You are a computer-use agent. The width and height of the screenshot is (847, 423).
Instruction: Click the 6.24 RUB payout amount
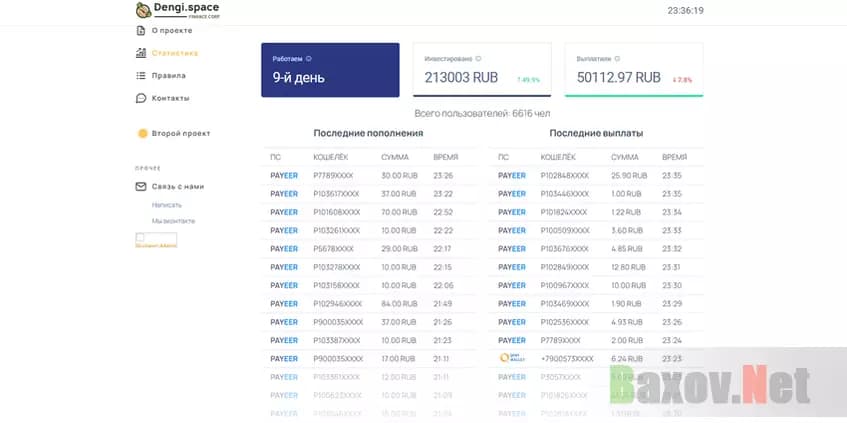coord(627,359)
